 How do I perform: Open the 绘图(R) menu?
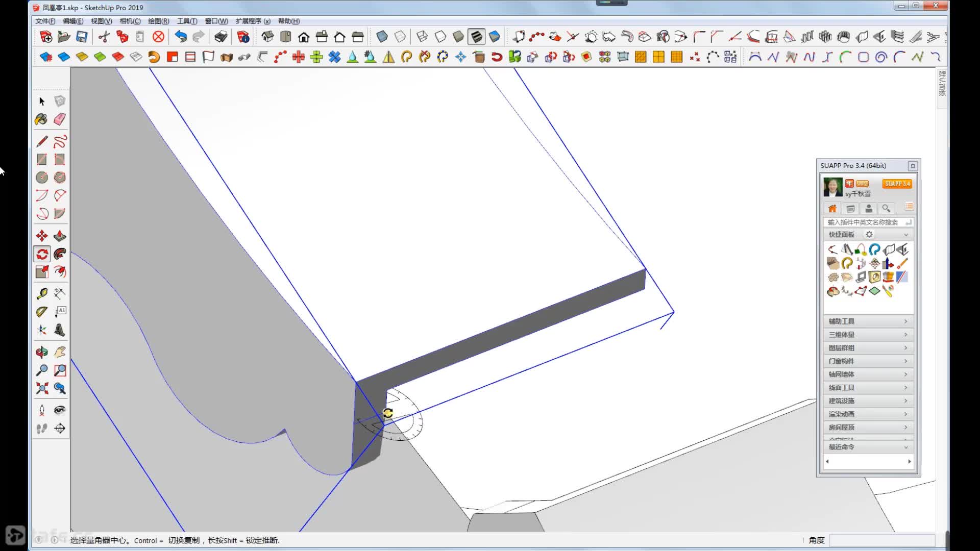tap(158, 21)
